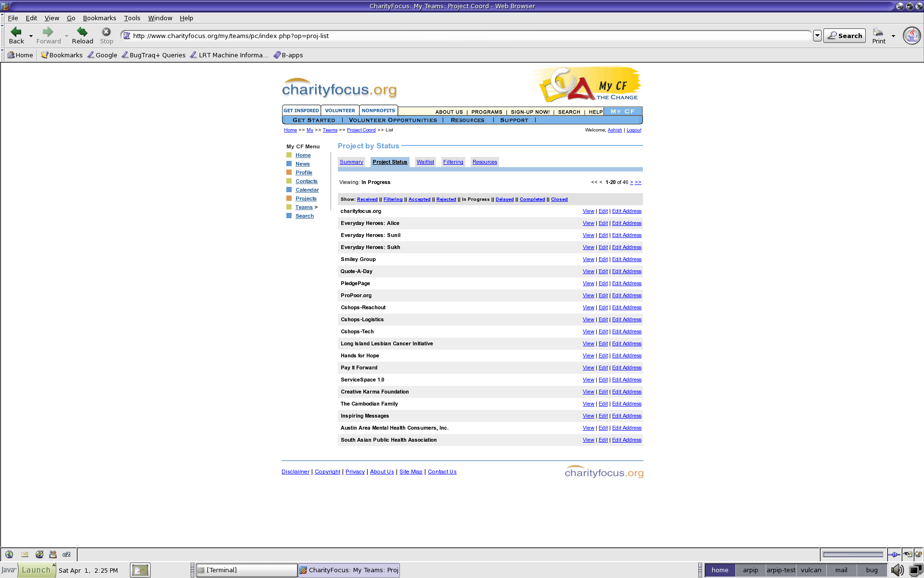Switch to the Terminal taskbar window
Viewport: 924px width, 578px height.
[247, 570]
